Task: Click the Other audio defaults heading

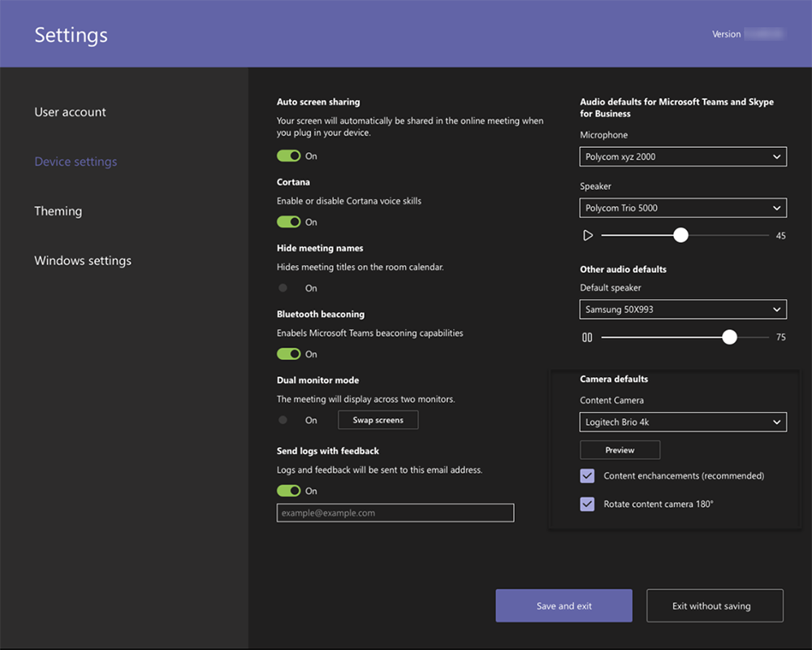Action: pyautogui.click(x=623, y=269)
